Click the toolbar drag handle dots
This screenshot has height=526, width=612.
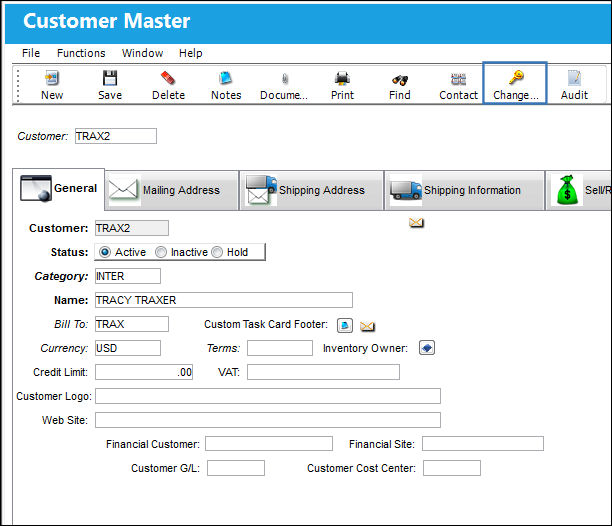click(x=18, y=85)
